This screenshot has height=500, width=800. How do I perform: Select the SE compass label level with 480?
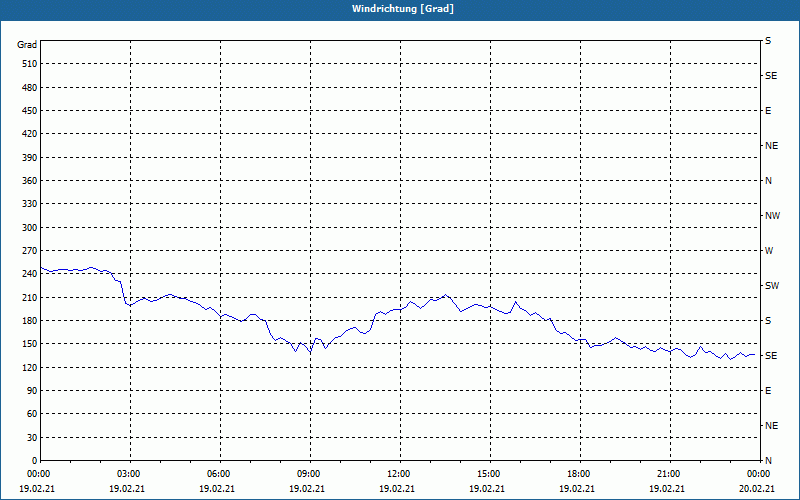click(771, 76)
